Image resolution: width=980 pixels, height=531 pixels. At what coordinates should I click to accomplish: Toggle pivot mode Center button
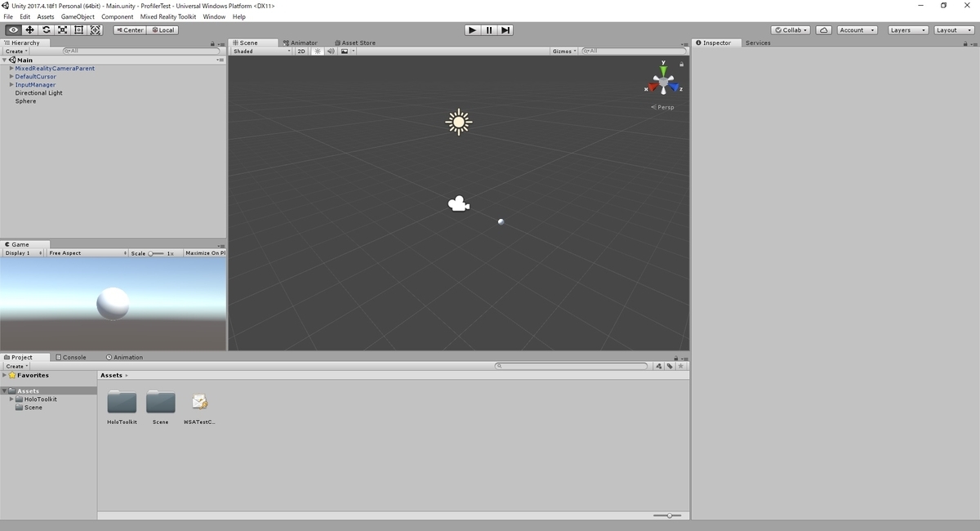click(130, 30)
